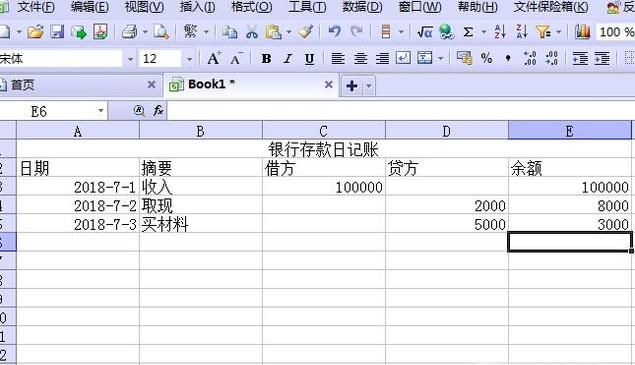
Task: Toggle wrap text in cell
Action: click(403, 59)
